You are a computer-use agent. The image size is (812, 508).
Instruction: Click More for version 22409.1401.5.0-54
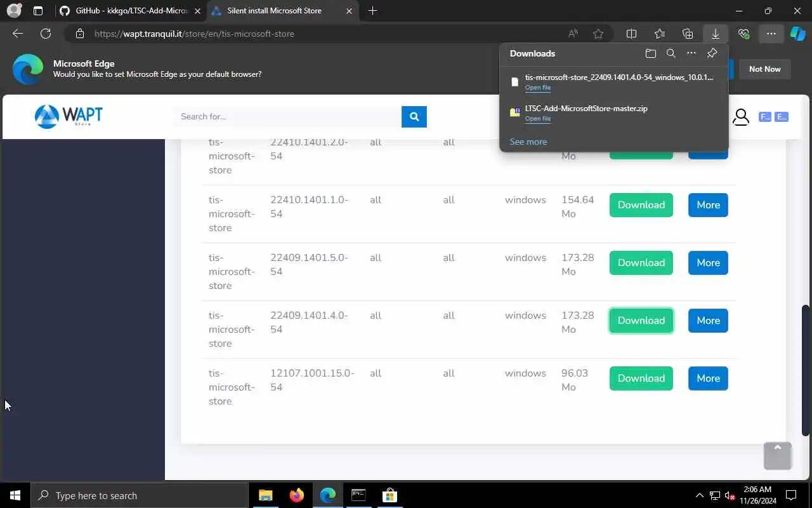point(708,263)
